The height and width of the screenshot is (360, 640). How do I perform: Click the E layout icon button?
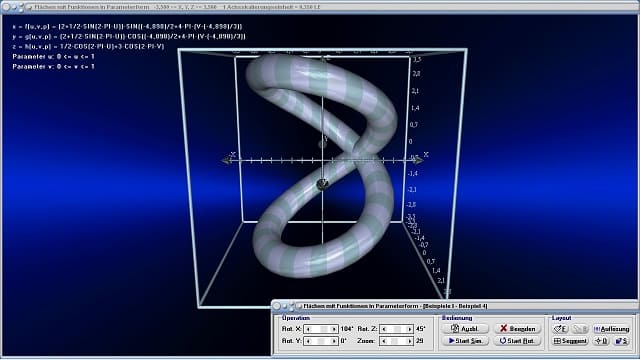(x=560, y=329)
